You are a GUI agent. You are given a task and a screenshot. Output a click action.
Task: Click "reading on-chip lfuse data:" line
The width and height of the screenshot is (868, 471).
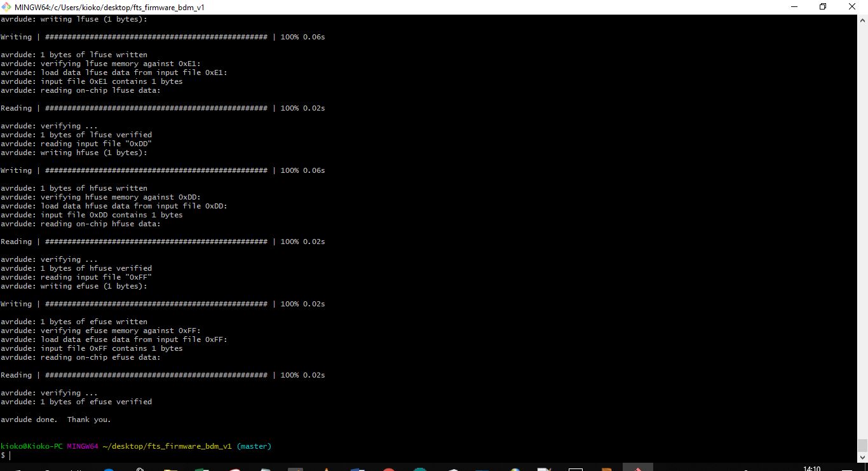point(81,90)
